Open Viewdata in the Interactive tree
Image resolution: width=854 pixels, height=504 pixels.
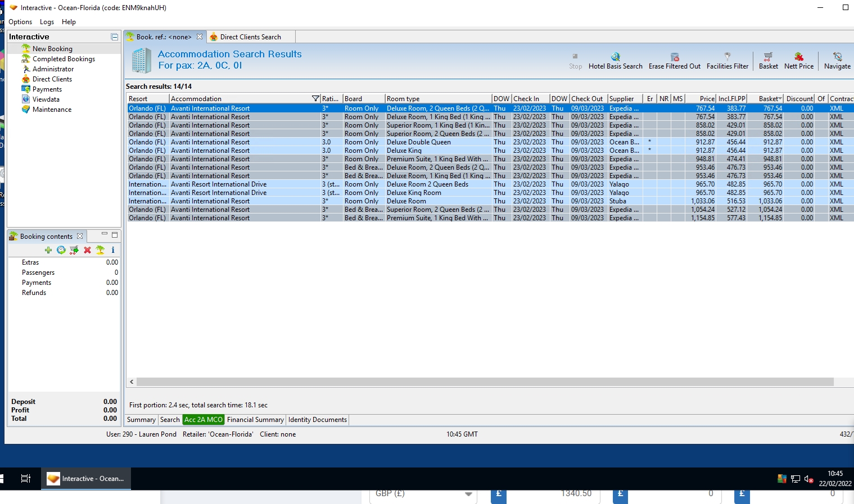[x=46, y=99]
